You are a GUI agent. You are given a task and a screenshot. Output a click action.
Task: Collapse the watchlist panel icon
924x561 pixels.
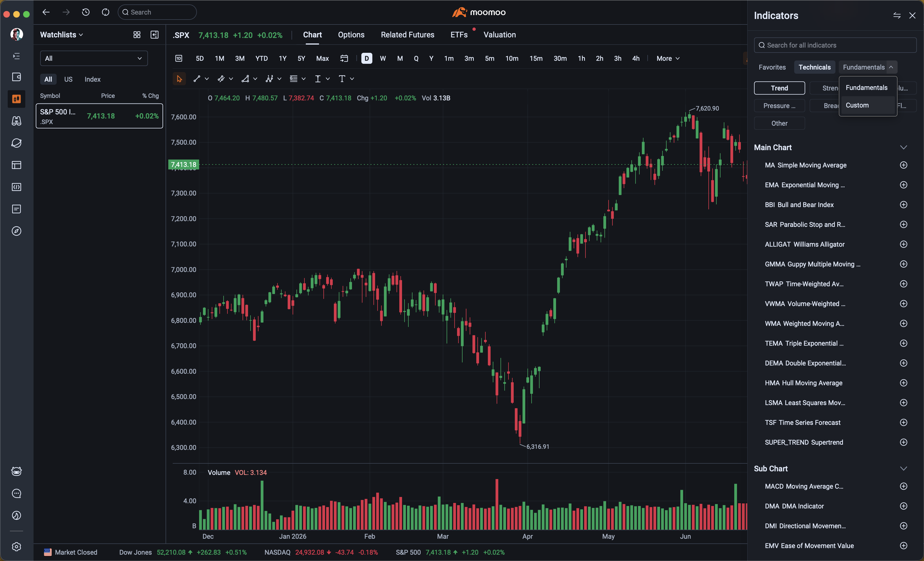155,34
